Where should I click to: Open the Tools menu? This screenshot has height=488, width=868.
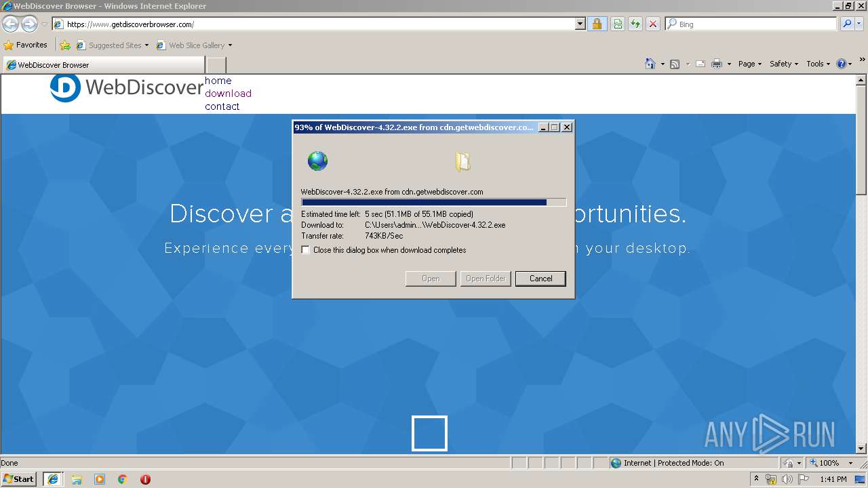[x=818, y=64]
